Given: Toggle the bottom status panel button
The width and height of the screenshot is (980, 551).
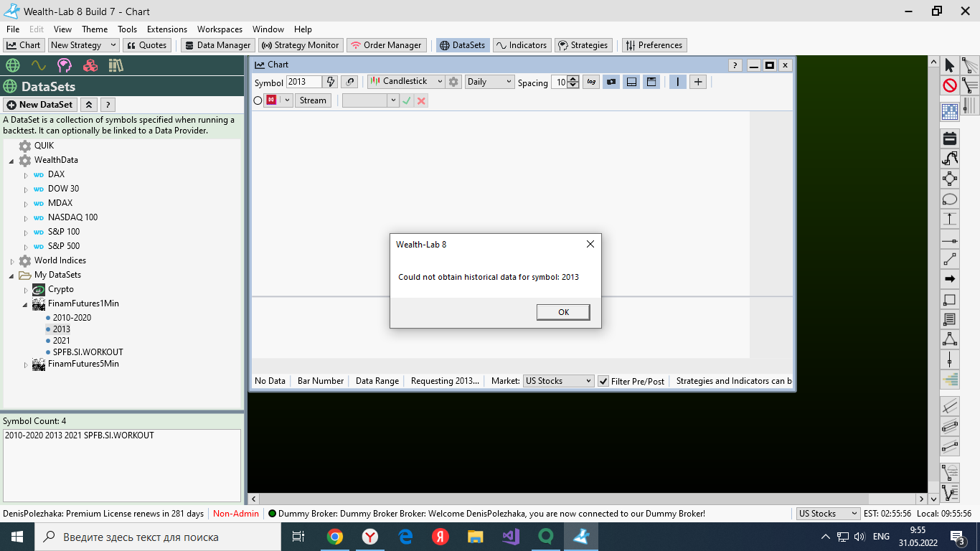Looking at the screenshot, I should pos(631,82).
